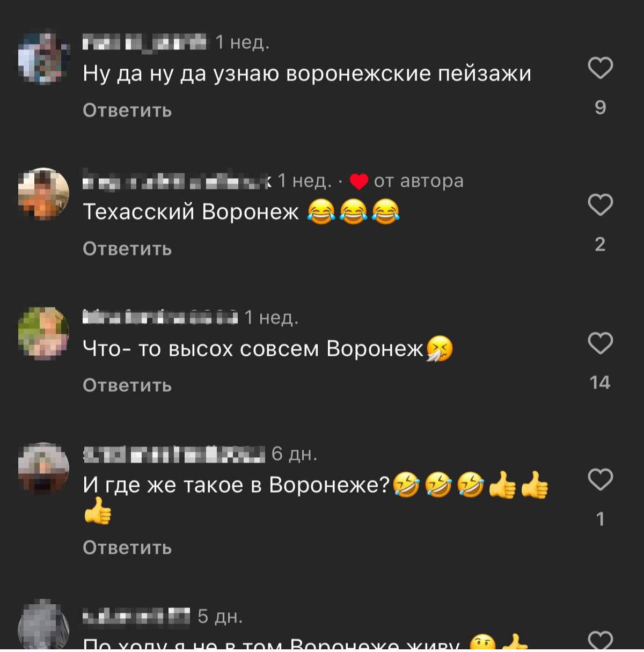Open username of first commenter
644x652 pixels.
coord(144,42)
